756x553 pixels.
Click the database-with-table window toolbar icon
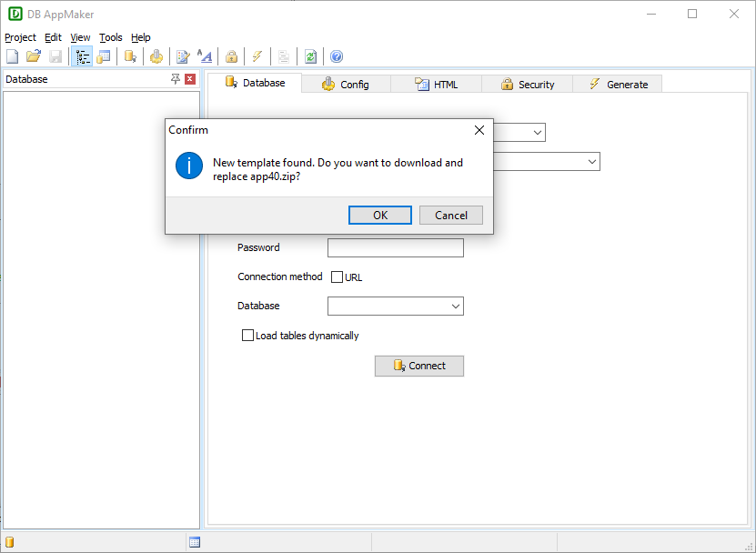click(x=104, y=56)
